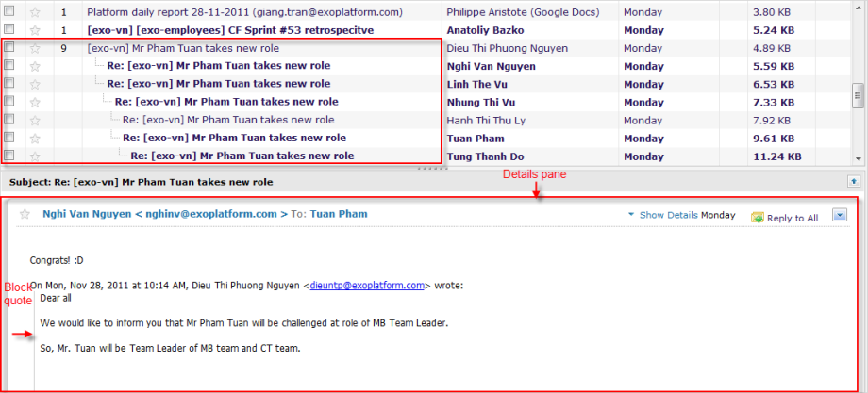This screenshot has height=393, width=868.
Task: Star Linh The Vu's reply
Action: click(35, 84)
